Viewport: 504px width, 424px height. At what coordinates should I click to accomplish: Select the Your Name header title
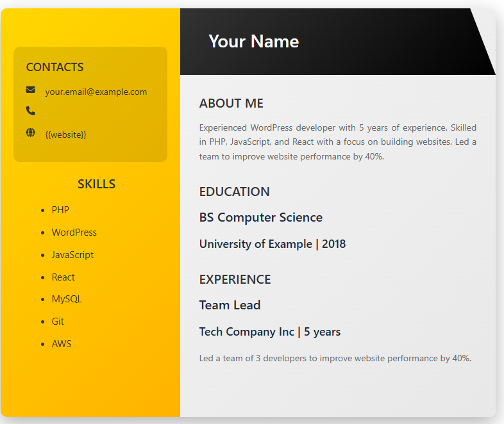(253, 41)
